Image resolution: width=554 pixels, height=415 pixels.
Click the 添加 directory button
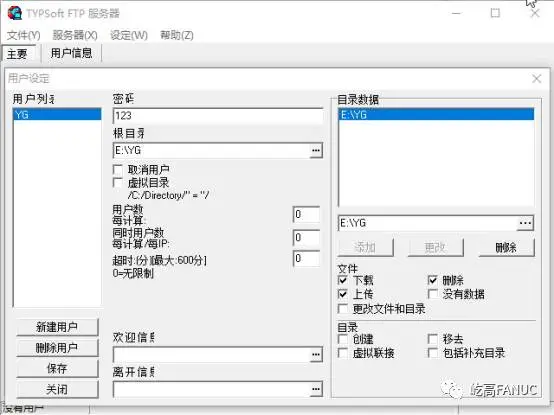pos(365,247)
